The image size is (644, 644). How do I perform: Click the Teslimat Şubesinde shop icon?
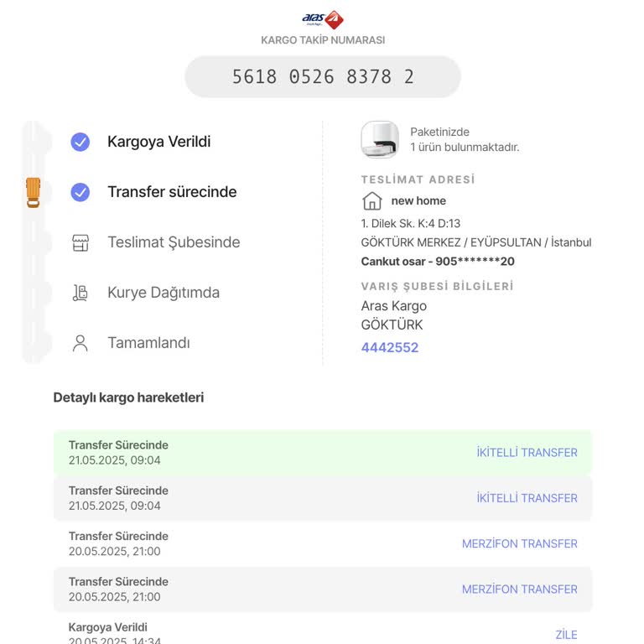point(80,242)
